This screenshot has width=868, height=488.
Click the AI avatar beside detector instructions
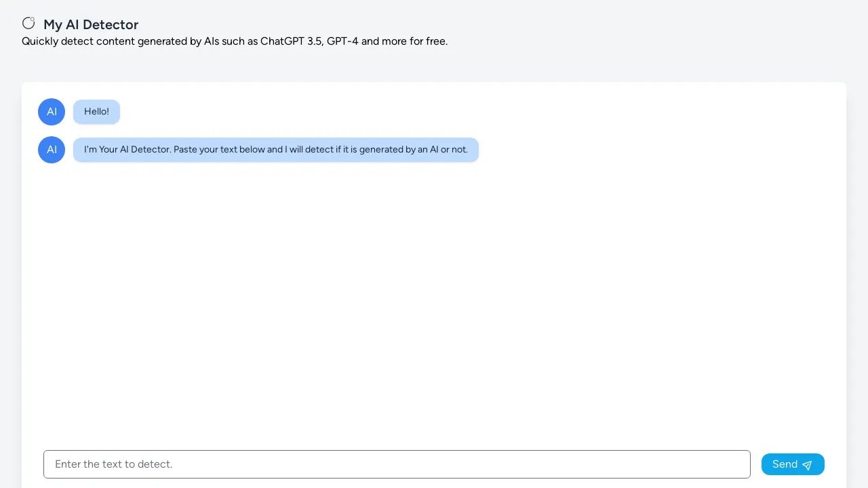(x=52, y=150)
